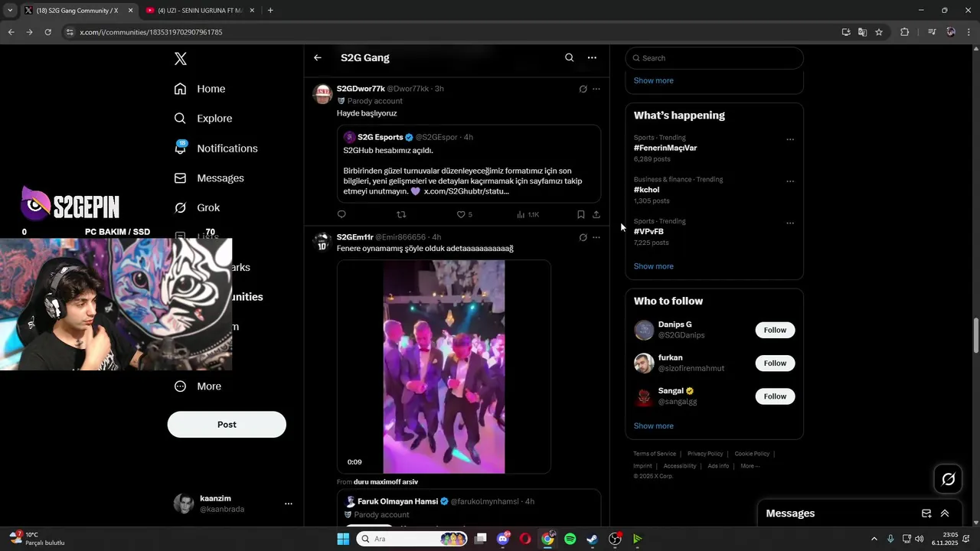
Task: Open more options on S2GEm1r post
Action: coord(596,237)
